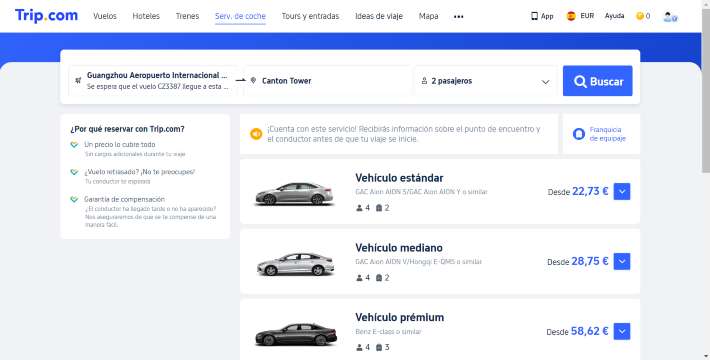The width and height of the screenshot is (710, 360).
Task: Click 'Benz E-class o similar' text
Action: pyautogui.click(x=388, y=331)
